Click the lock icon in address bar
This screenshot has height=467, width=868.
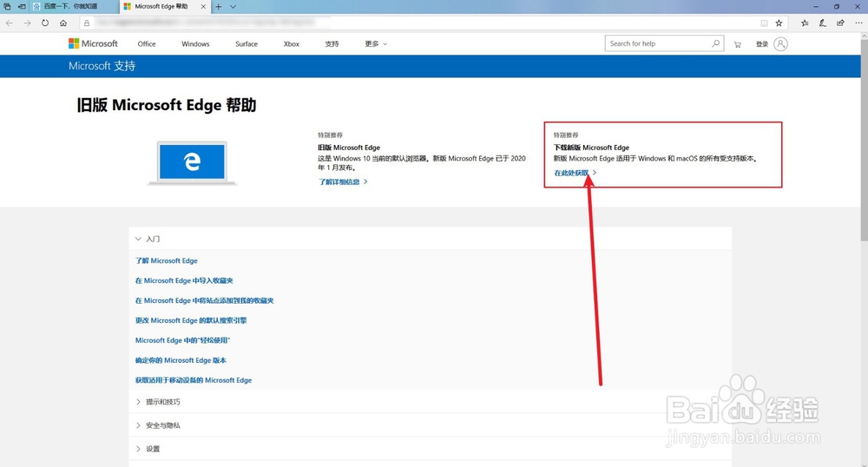click(86, 23)
